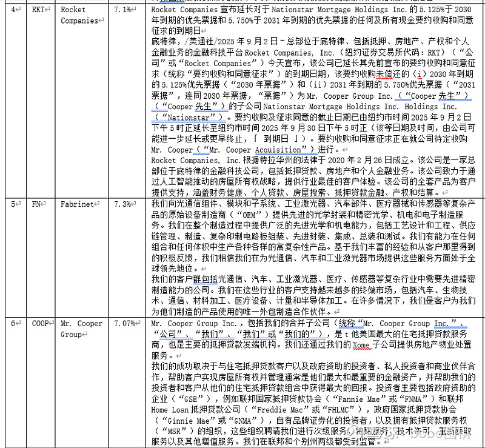This screenshot has width=485, height=448.
Task: Click the red-underlined word Xome
Action: 361,345
